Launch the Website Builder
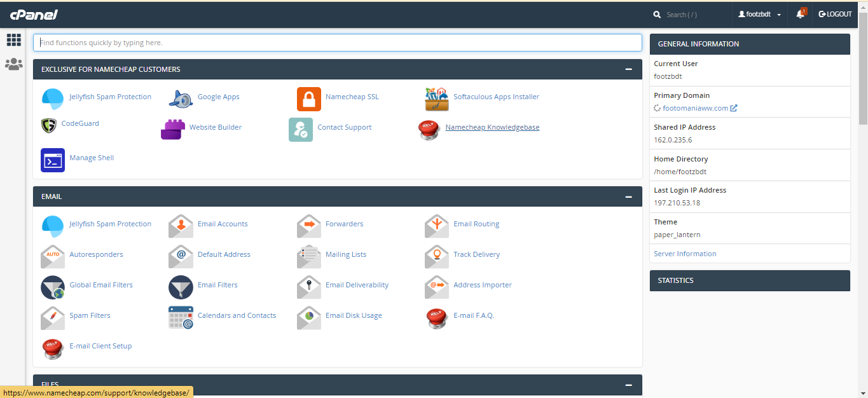 coord(215,127)
